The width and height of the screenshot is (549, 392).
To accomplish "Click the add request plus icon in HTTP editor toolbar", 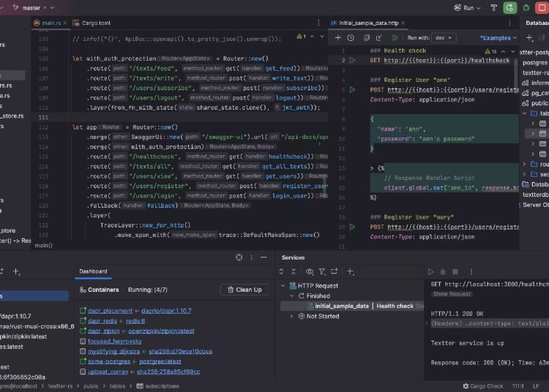I will (338, 37).
